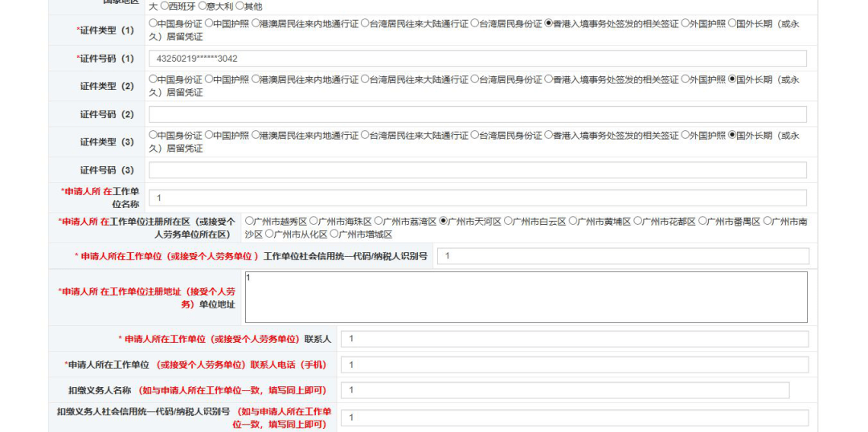868x432 pixels.
Task: Pick the 广州市增城区 district radio button
Action: [334, 234]
